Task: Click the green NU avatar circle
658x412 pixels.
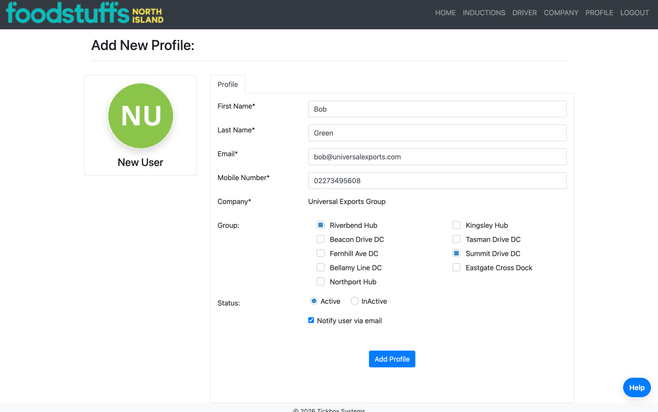Action: 141,115
